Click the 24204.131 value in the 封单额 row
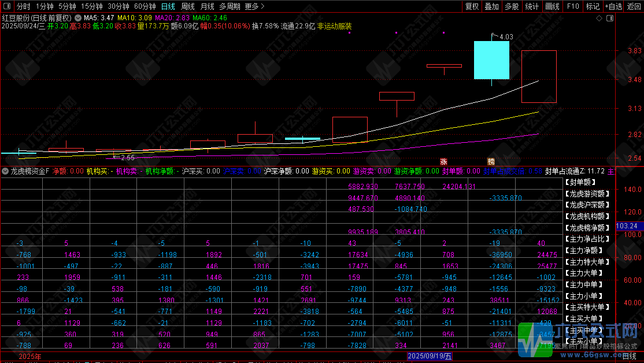 [x=459, y=187]
